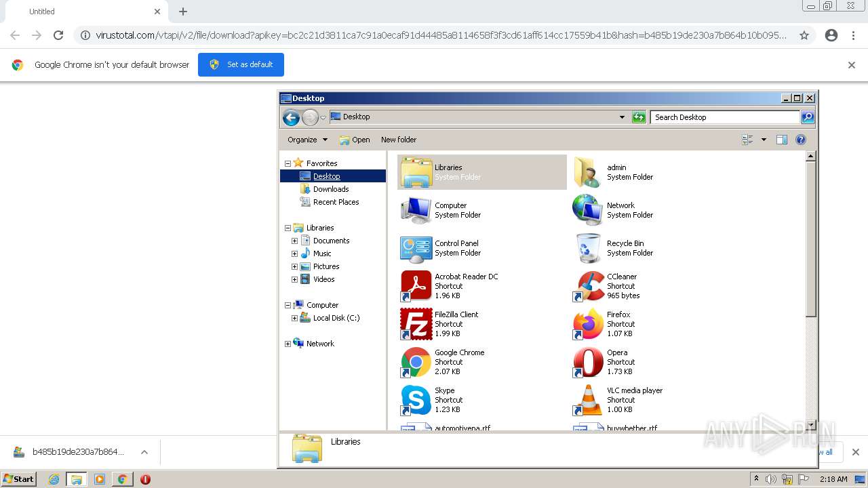Screen dimensions: 868x488
Task: Click the Explorer Back arrow button
Action: 291,117
